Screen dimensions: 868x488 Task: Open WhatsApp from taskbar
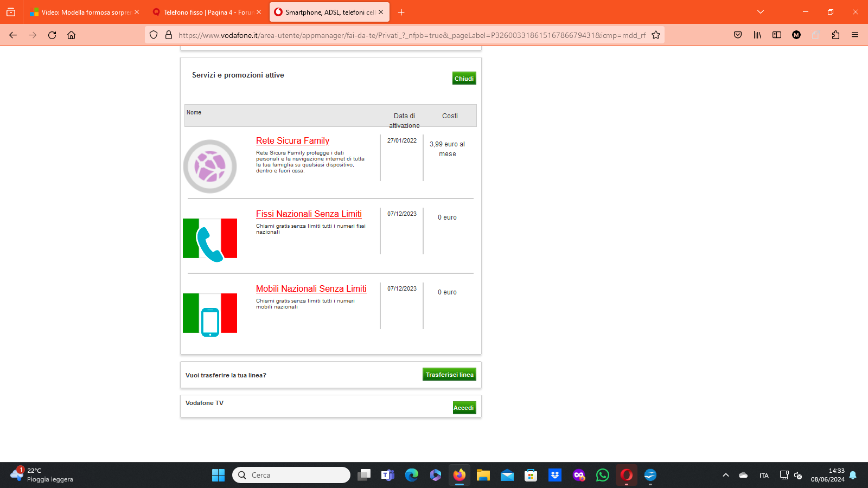point(602,476)
